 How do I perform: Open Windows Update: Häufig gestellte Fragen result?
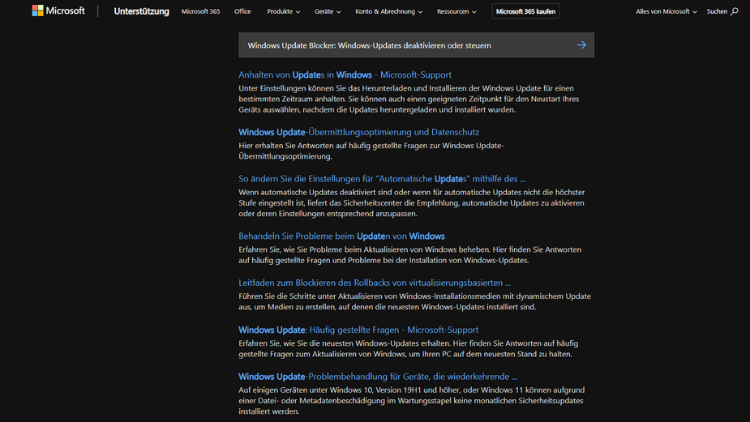[x=358, y=330]
